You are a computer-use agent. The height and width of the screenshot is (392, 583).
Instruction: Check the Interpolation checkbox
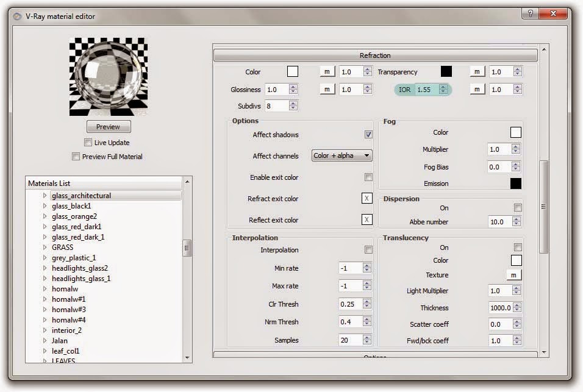(368, 250)
